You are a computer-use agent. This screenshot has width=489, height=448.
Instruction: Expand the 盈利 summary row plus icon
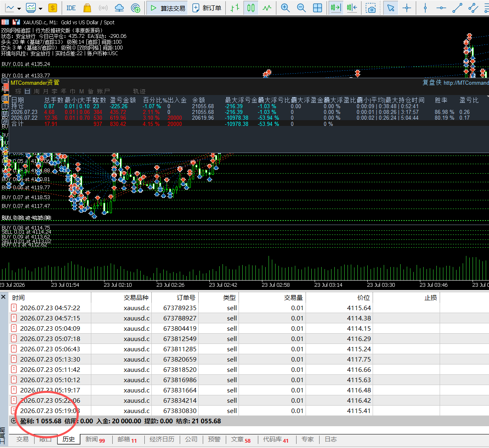pos(14,420)
